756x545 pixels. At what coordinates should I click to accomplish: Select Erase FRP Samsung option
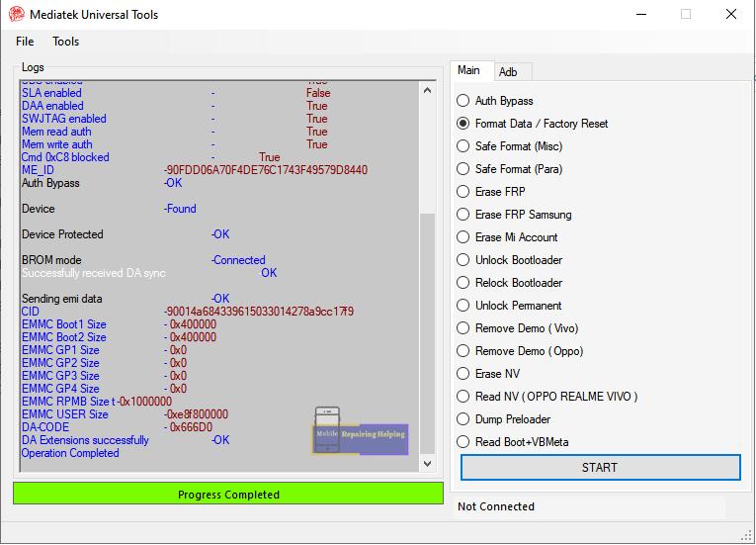click(514, 215)
